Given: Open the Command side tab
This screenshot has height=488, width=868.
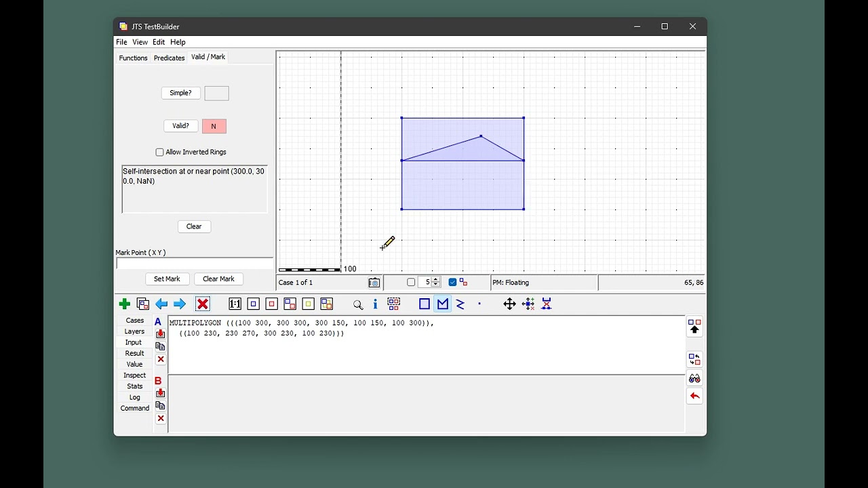Looking at the screenshot, I should 135,408.
